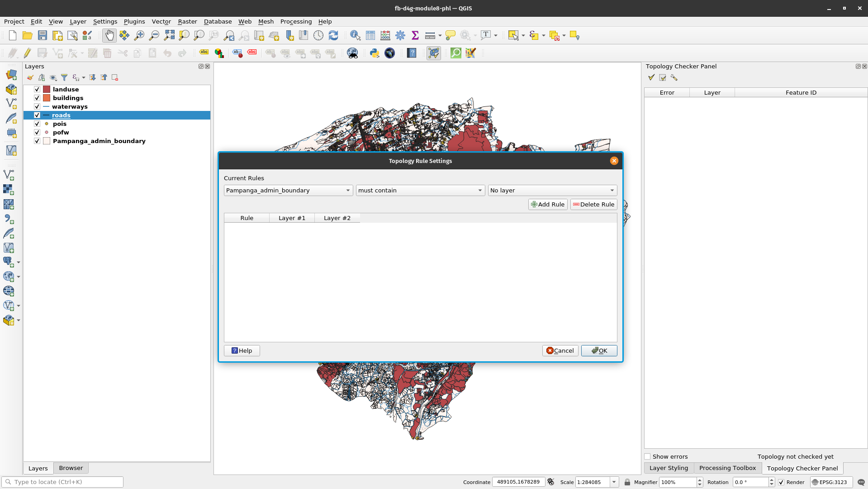This screenshot has height=489, width=868.
Task: Uncheck the waterways layer visibility
Action: pos(37,106)
